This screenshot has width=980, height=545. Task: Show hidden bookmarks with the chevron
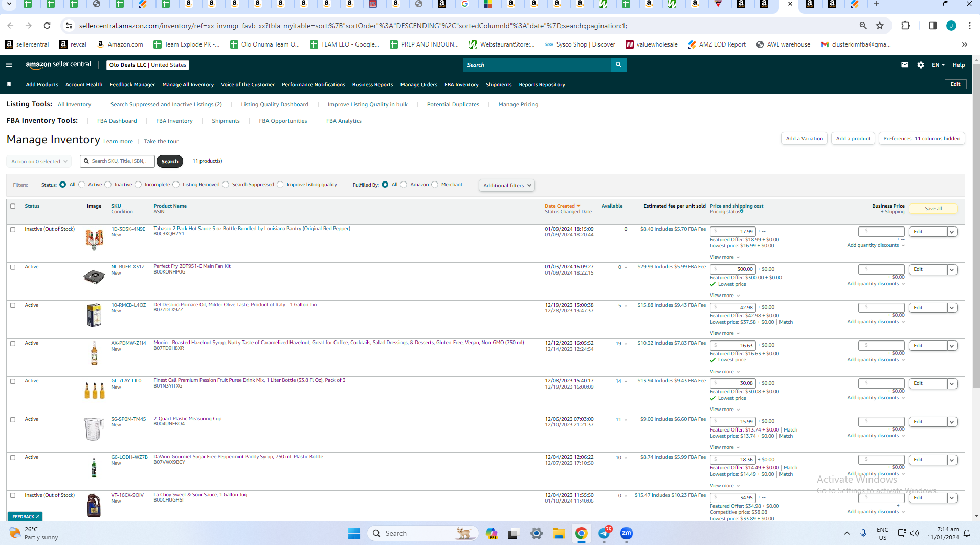pyautogui.click(x=964, y=44)
